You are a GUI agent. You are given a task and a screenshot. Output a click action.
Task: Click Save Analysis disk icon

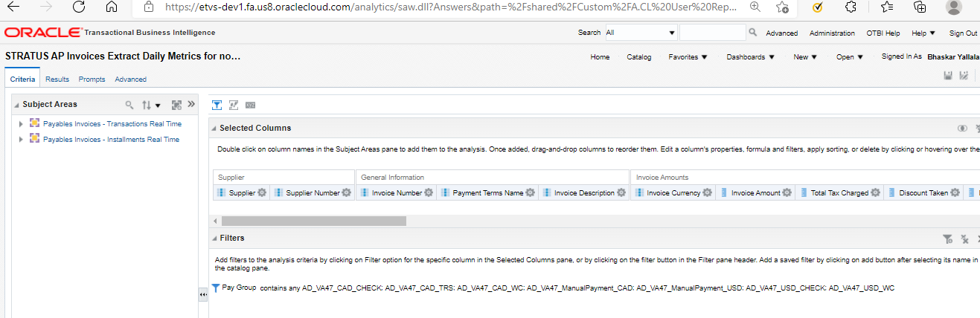click(948, 75)
